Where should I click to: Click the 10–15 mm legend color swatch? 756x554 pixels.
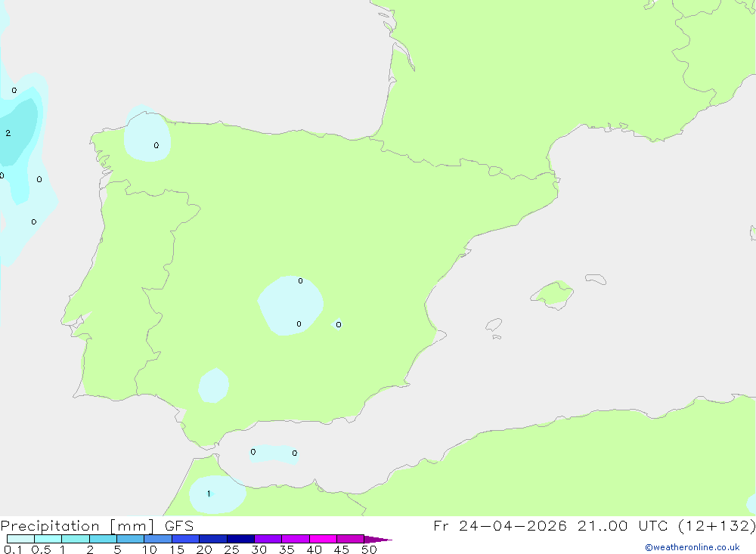158,539
